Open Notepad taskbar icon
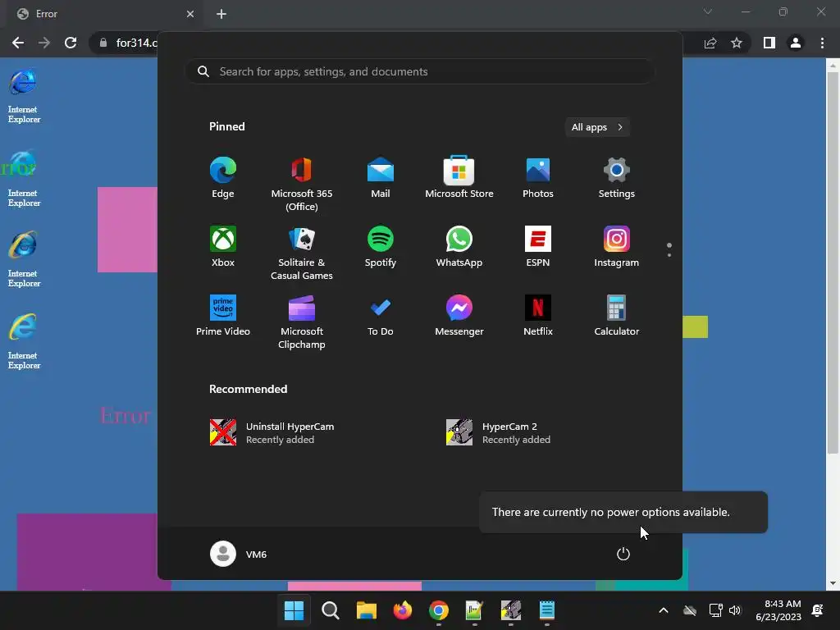Viewport: 840px width, 630px height. coord(546,610)
